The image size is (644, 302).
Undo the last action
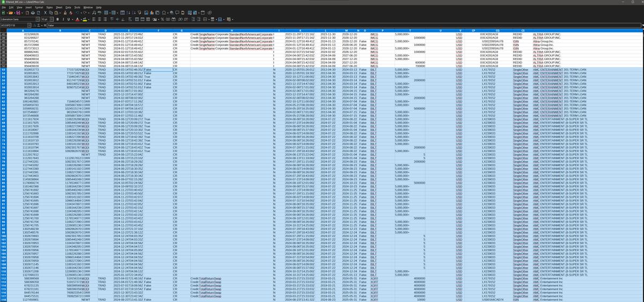(x=77, y=13)
